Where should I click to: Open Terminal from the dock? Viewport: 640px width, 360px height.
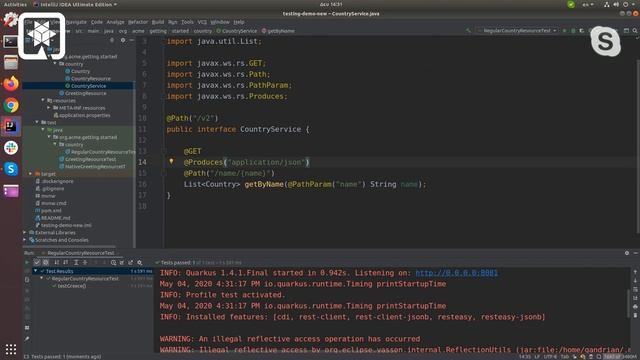[x=11, y=41]
